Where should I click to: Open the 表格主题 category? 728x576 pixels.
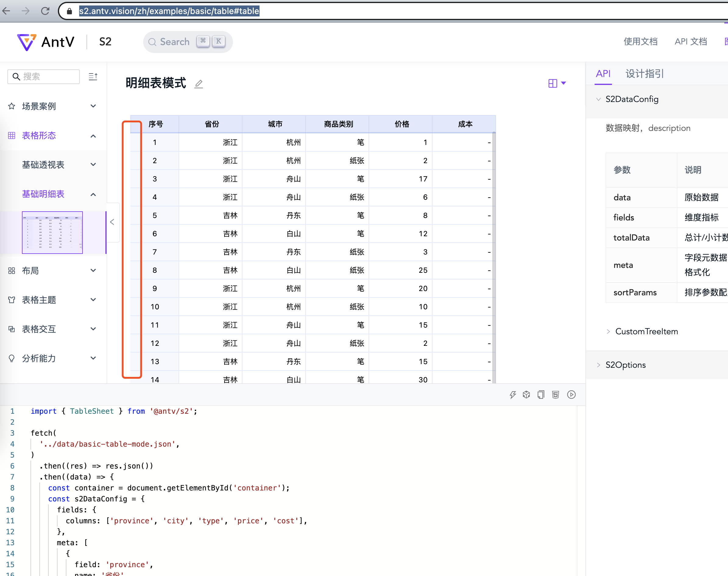tap(39, 300)
